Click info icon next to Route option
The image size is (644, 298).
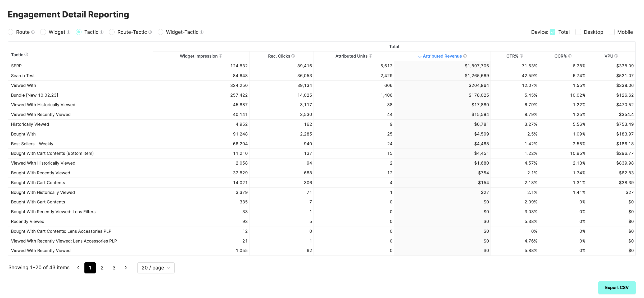tap(33, 32)
